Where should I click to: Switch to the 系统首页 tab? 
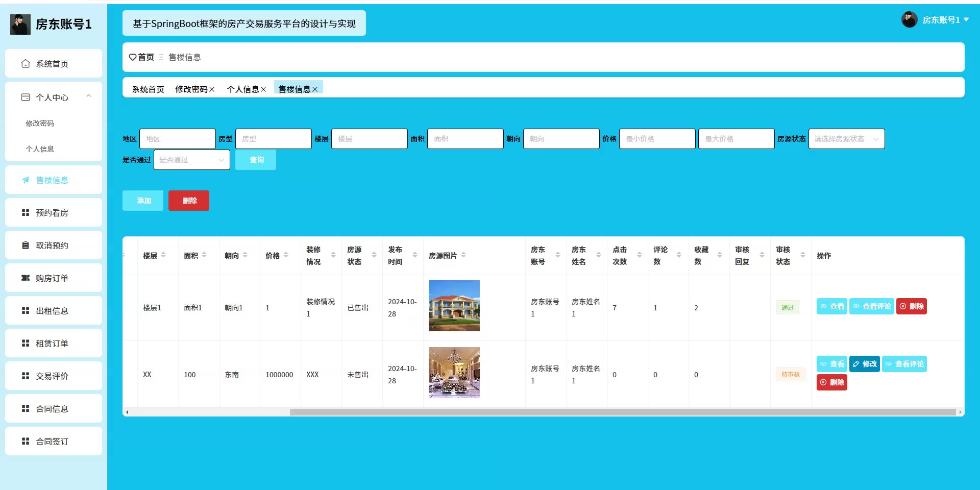148,89
